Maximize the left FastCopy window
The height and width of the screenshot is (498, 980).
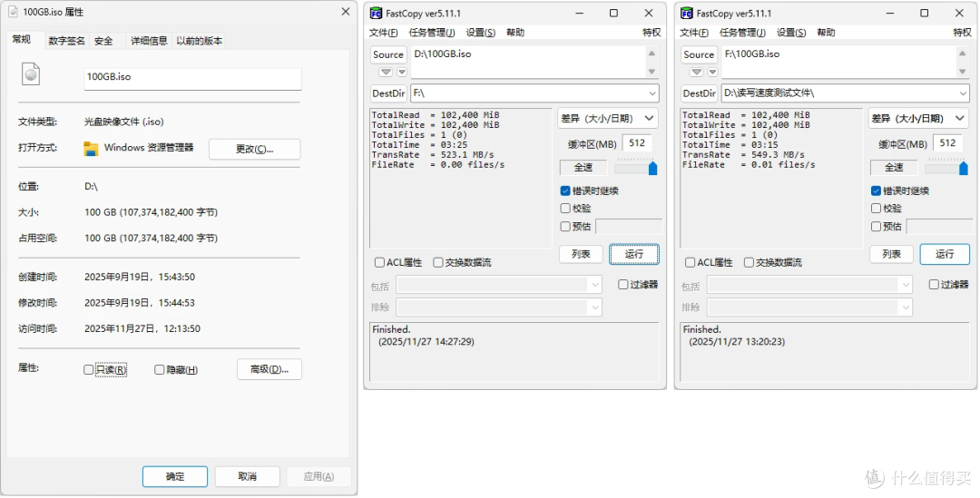coord(613,13)
